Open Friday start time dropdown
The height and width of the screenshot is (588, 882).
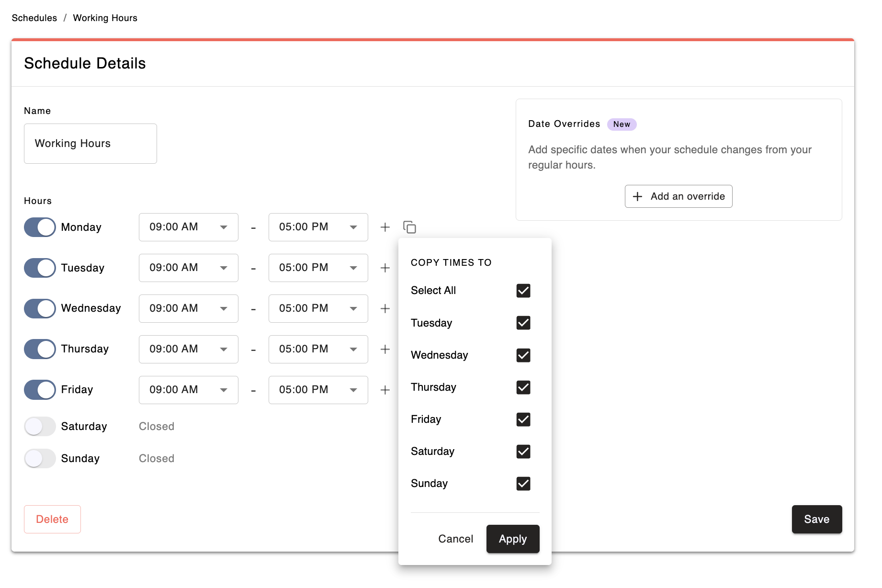189,390
